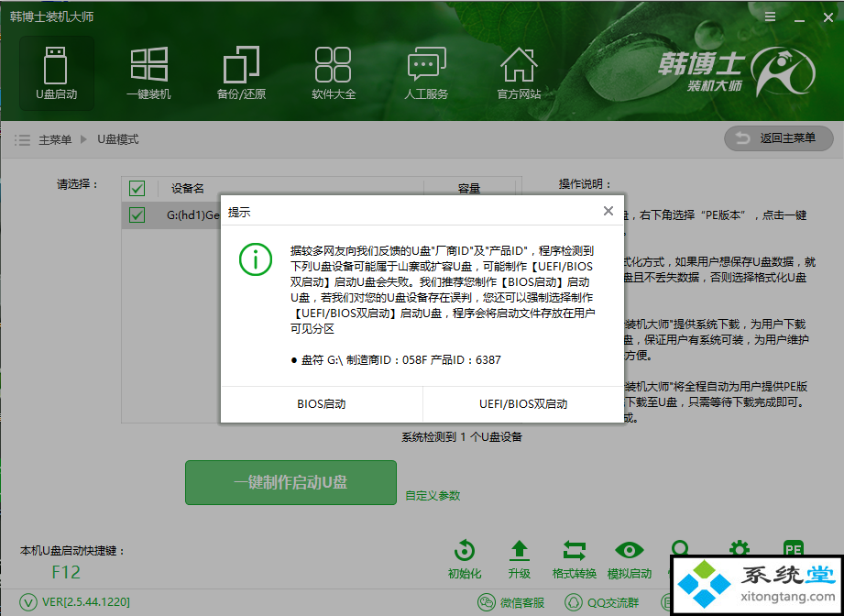Image resolution: width=844 pixels, height=616 pixels.
Task: Uncheck the G:(hd1) device checkbox
Action: (137, 215)
